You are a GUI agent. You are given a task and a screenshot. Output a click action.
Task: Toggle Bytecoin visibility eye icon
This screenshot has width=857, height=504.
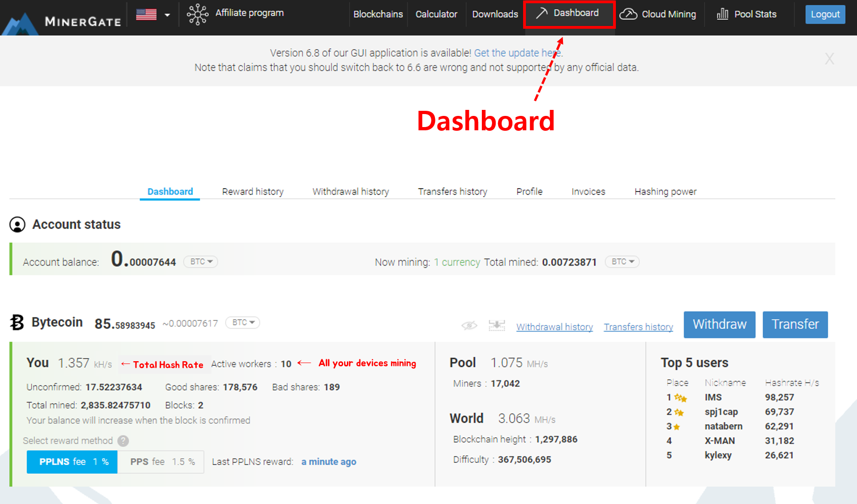pos(469,325)
